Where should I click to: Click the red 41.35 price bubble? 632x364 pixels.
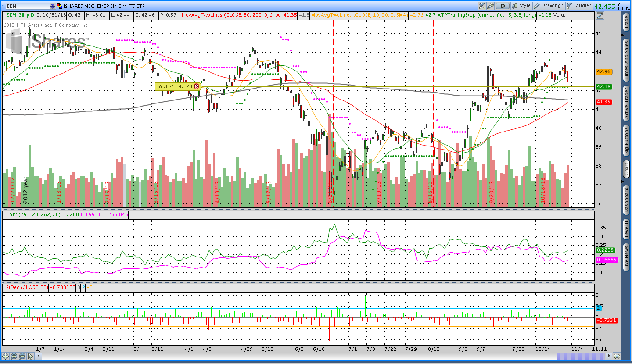tap(604, 102)
